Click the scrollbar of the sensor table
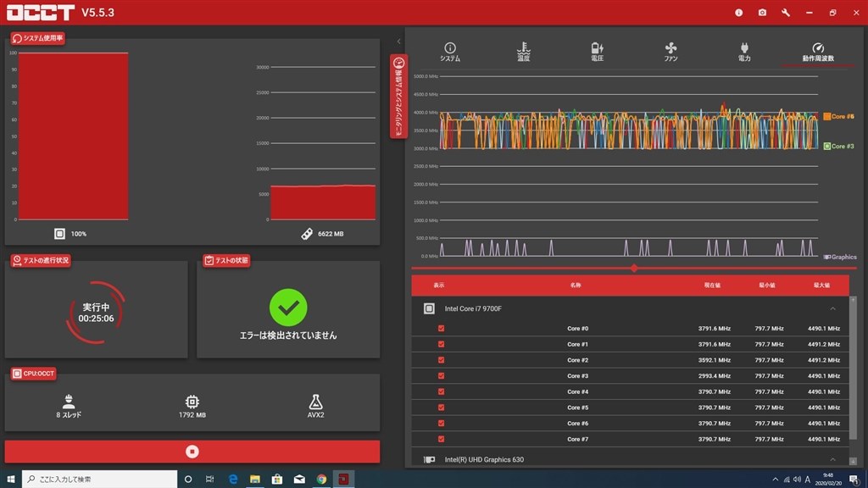This screenshot has width=868, height=488. tap(853, 372)
